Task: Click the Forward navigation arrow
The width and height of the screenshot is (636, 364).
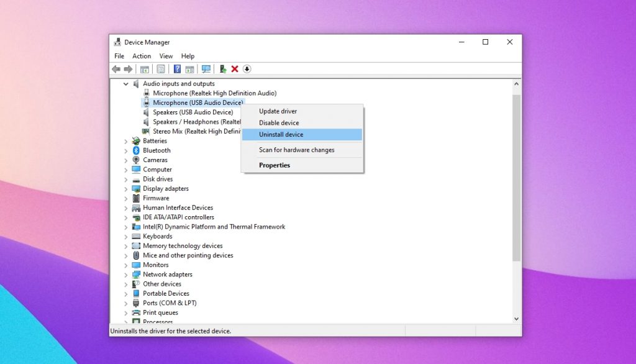Action: pos(128,69)
